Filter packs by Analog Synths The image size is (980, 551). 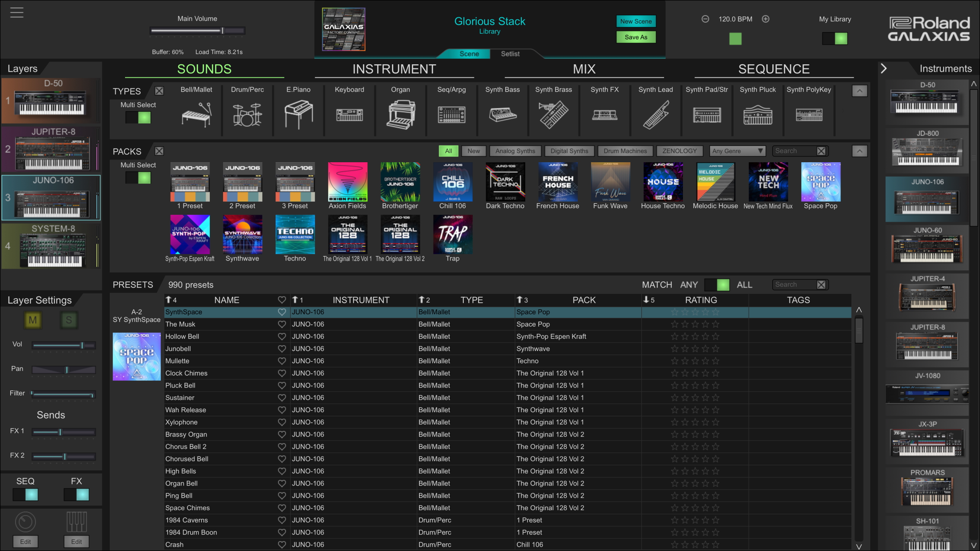coord(515,151)
